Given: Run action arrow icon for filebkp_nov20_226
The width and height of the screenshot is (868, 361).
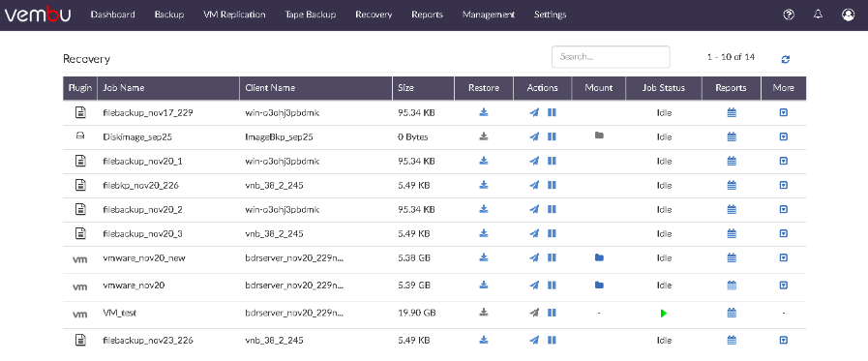Looking at the screenshot, I should pyautogui.click(x=534, y=186).
